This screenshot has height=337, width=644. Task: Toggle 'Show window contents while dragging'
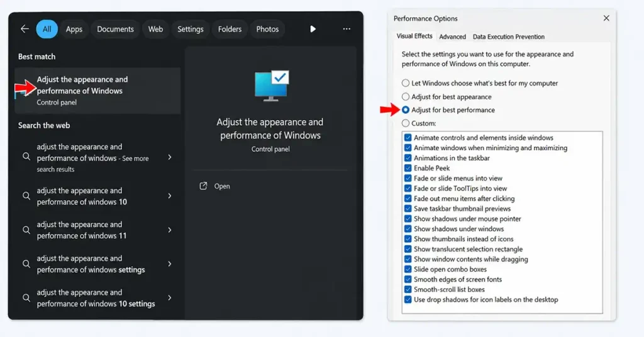point(408,259)
